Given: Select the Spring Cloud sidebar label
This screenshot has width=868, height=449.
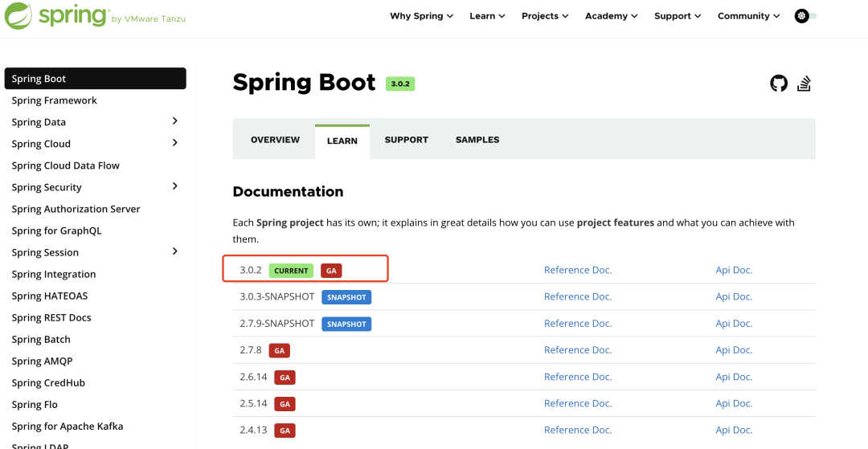Looking at the screenshot, I should pyautogui.click(x=41, y=144).
